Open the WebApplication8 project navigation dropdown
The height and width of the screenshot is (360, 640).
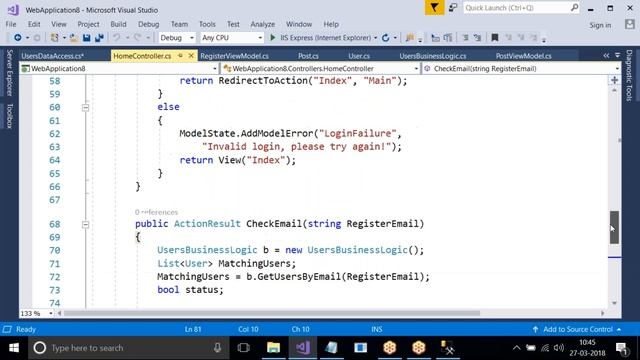click(x=119, y=69)
